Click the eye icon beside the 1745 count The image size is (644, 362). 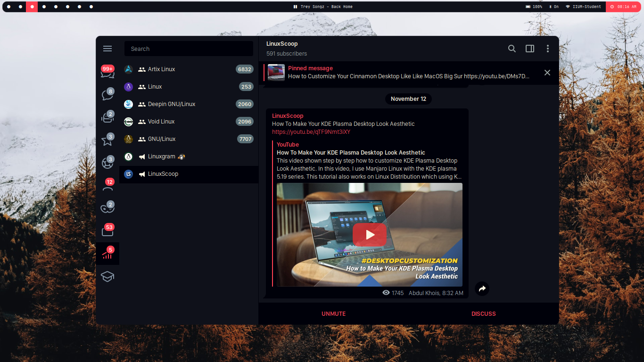click(386, 293)
